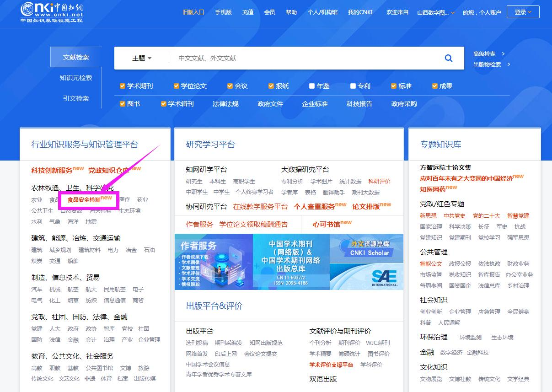This screenshot has height=392, width=552.
Task: Open 充值 in the top menu
Action: click(248, 12)
